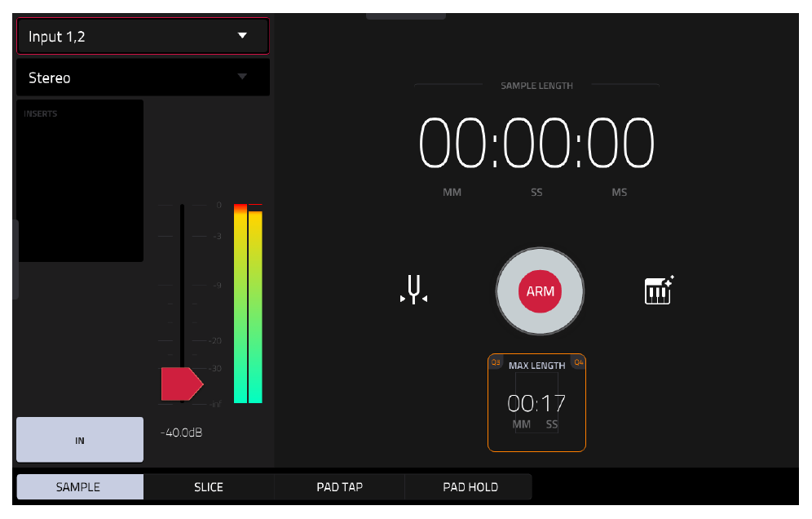This screenshot has height=519, width=812.
Task: Click the 00:00:00 sample length display
Action: click(x=536, y=143)
